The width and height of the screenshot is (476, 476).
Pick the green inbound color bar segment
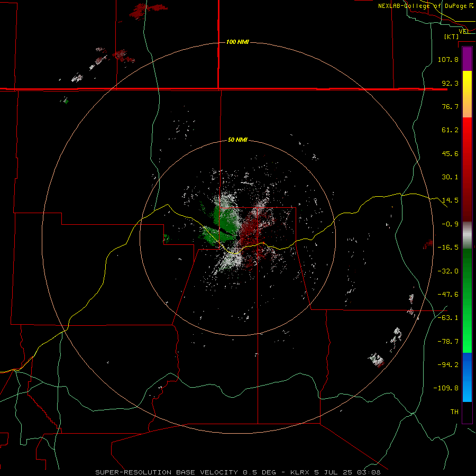tap(467, 300)
